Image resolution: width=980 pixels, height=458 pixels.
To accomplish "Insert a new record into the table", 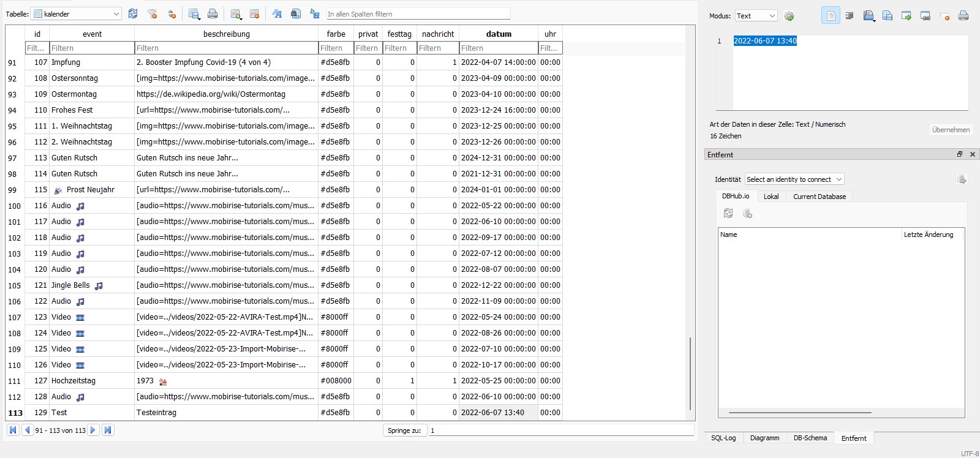I will (236, 13).
